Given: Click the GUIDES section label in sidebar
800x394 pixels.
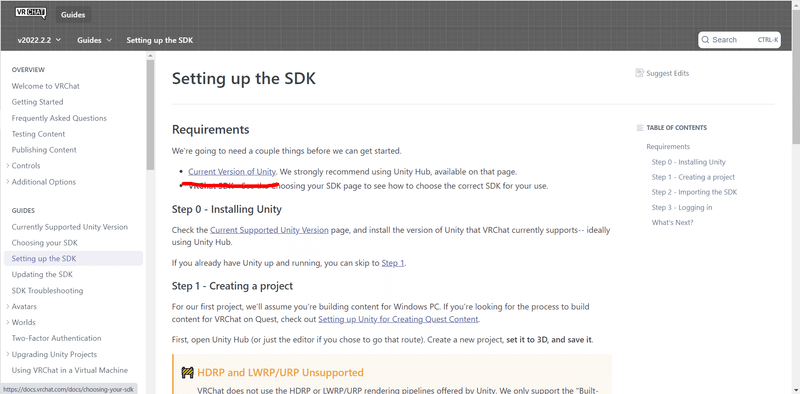Looking at the screenshot, I should click(x=23, y=211).
